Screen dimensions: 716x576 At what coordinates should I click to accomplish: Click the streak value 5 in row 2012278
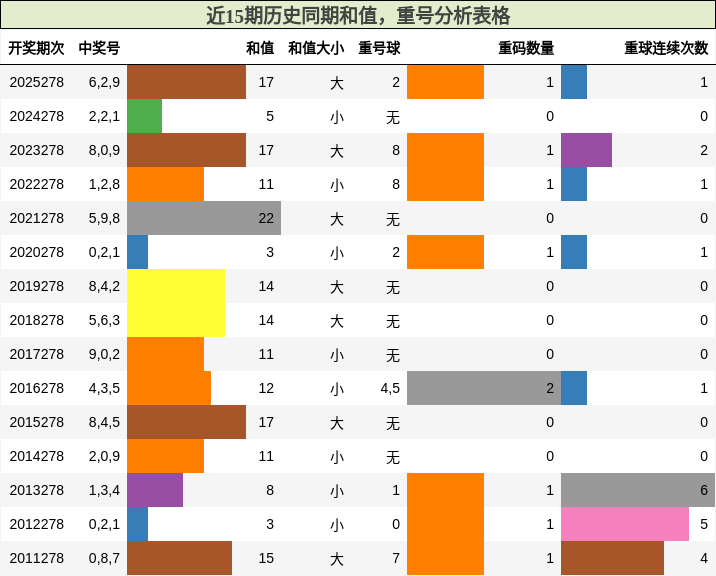[704, 524]
